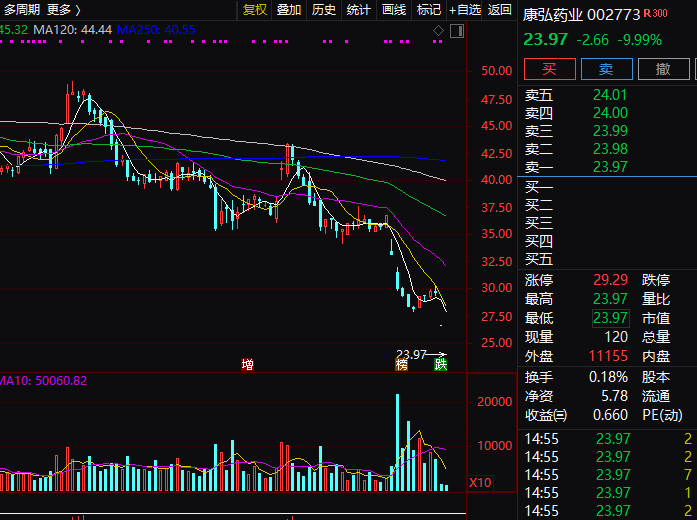This screenshot has width=697, height=520.
Task: Click the (三) icon beside 收益
Action: tap(561, 415)
